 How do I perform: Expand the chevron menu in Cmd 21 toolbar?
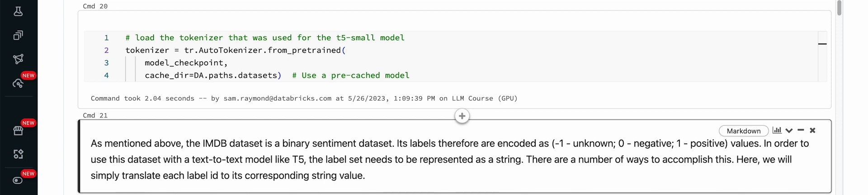coord(789,130)
